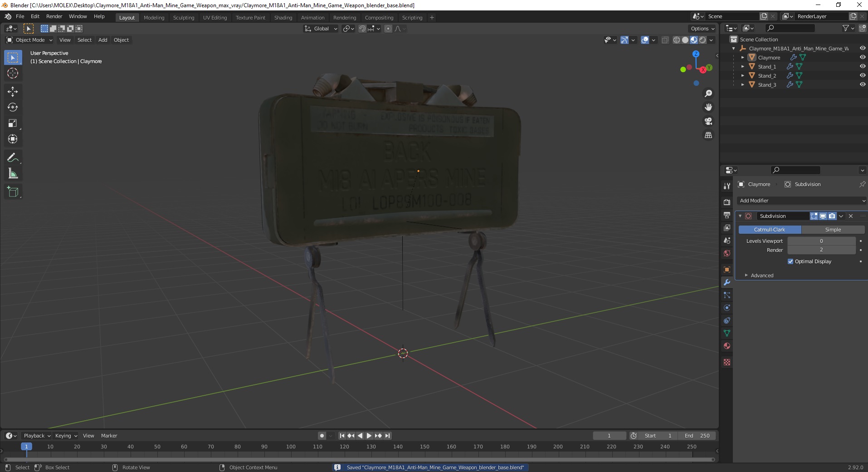Open the Add Modifier dropdown

802,201
